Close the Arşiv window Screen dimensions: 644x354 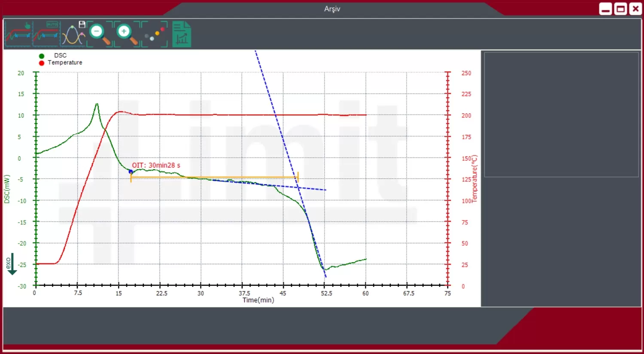[x=635, y=9]
